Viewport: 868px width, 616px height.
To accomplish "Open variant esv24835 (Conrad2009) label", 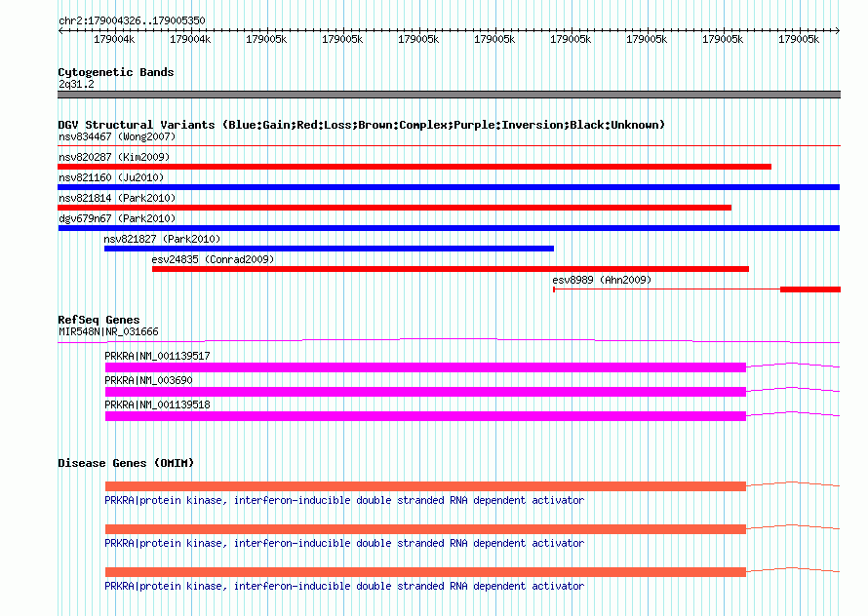I will point(214,259).
